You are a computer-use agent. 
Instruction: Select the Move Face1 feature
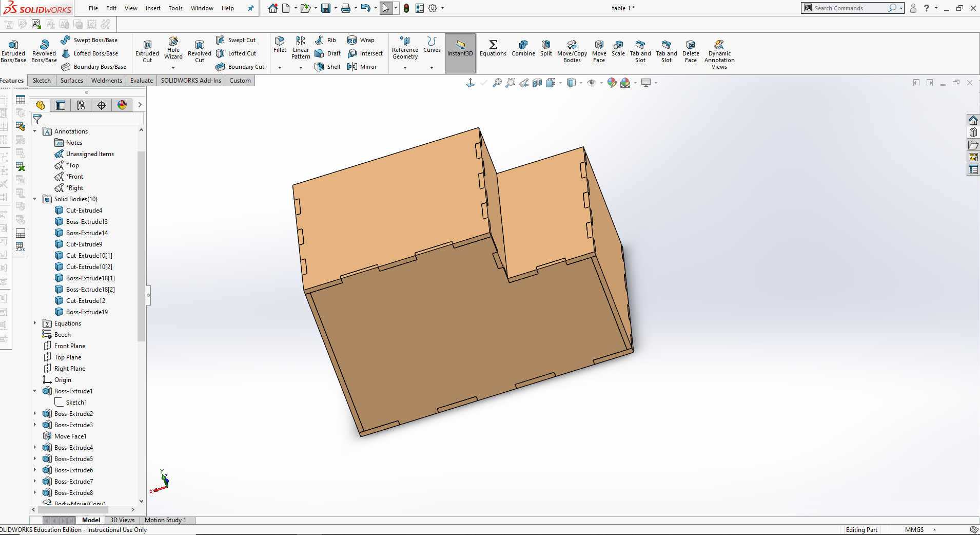[65, 436]
